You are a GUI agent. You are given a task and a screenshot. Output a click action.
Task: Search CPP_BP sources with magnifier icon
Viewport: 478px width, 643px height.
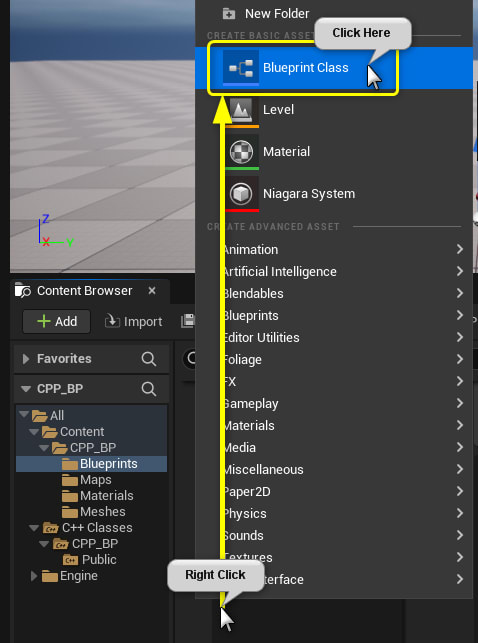(x=148, y=389)
